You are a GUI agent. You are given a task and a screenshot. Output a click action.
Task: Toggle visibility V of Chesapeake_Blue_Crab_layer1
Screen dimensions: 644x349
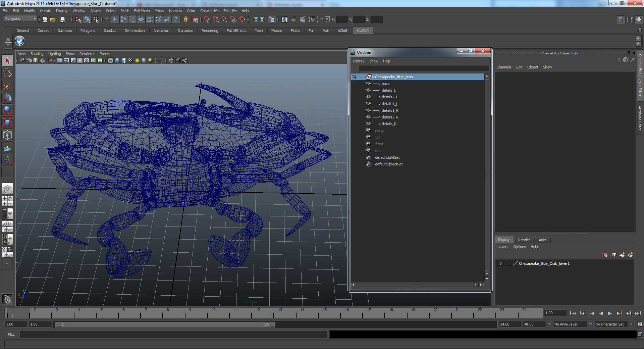(x=500, y=263)
